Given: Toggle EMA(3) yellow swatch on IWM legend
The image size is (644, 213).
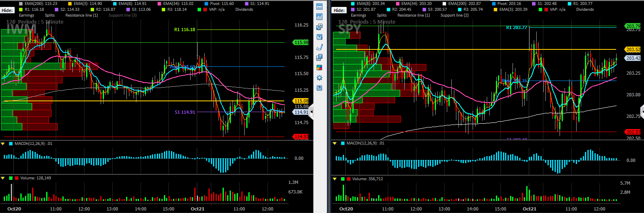Looking at the screenshot, I should (69, 3).
